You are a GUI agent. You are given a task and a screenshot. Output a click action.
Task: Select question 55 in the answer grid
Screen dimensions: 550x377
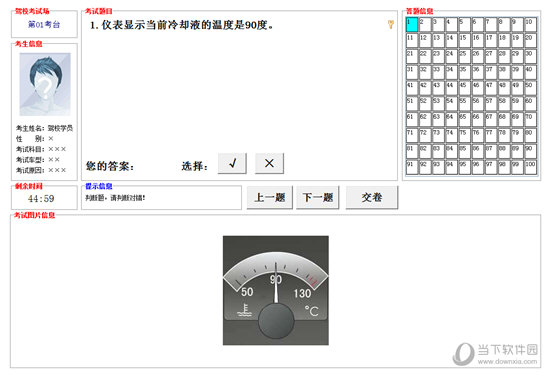[x=464, y=104]
